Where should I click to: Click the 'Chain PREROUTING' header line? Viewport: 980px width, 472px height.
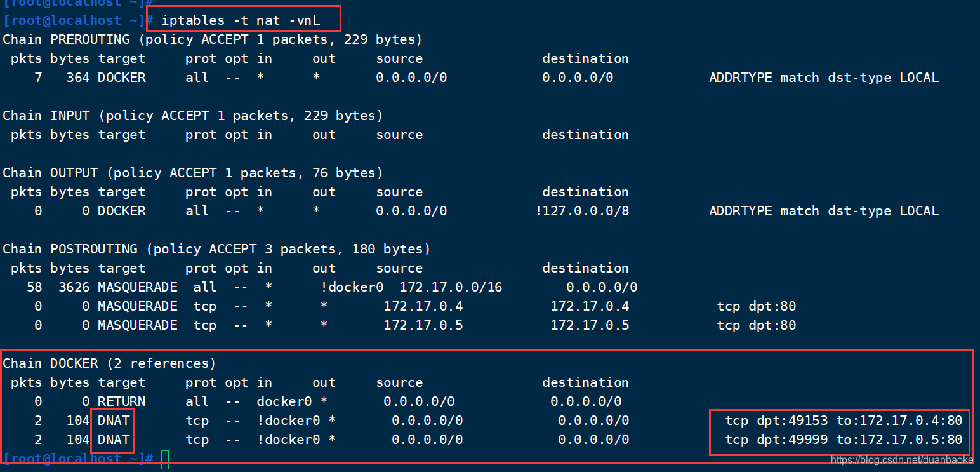pos(213,39)
